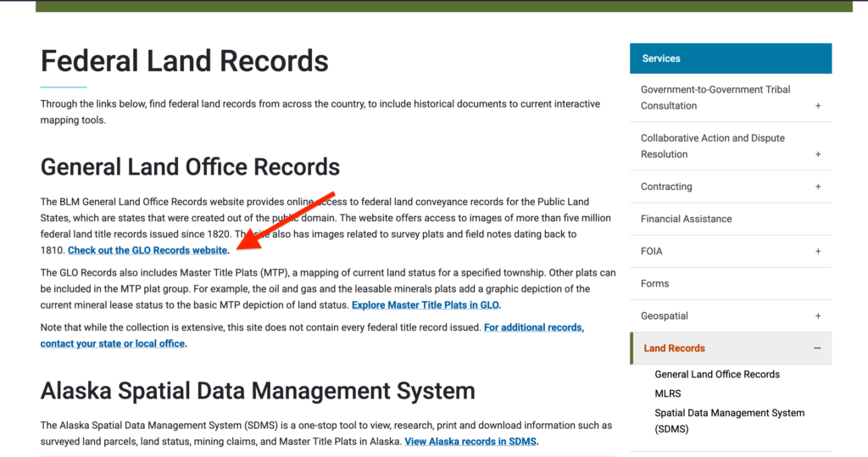Image resolution: width=868 pixels, height=457 pixels.
Task: Collapse the Land Records minus icon
Action: click(817, 348)
